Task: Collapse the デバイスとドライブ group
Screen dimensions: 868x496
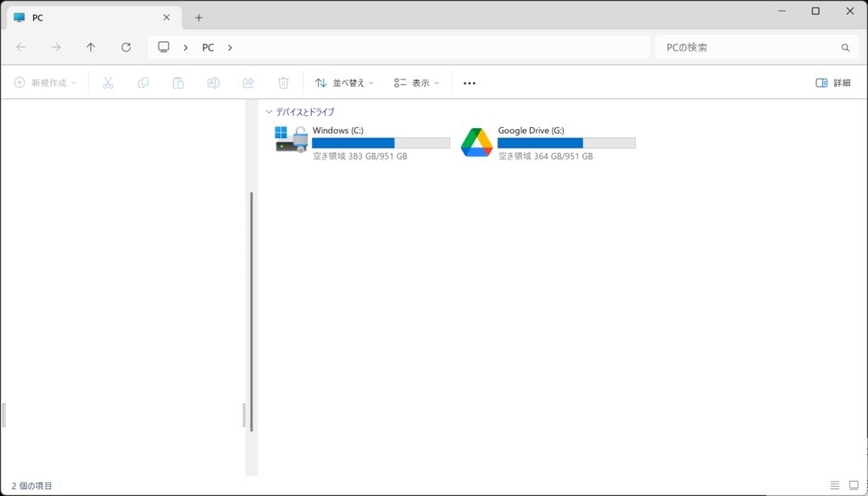Action: tap(269, 112)
